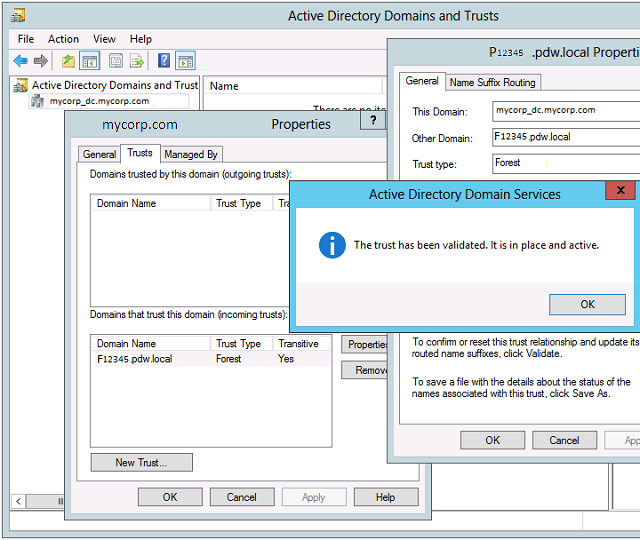The height and width of the screenshot is (540, 640).
Task: Open Help via the question mark toolbar icon
Action: click(x=164, y=60)
